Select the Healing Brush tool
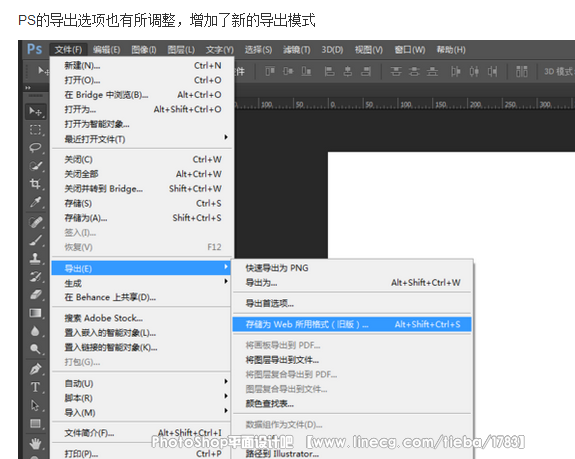The image size is (575, 459). [x=35, y=222]
